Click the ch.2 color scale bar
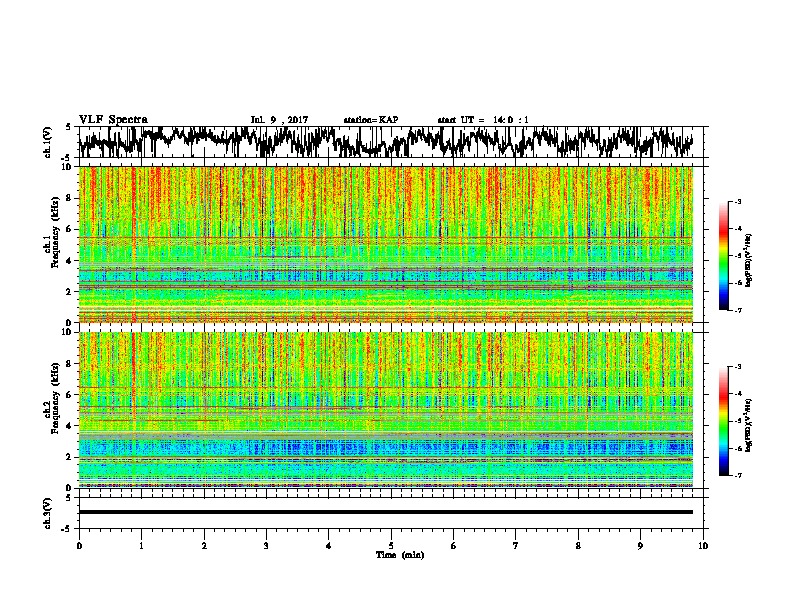Image resolution: width=792 pixels, height=612 pixels. [723, 421]
